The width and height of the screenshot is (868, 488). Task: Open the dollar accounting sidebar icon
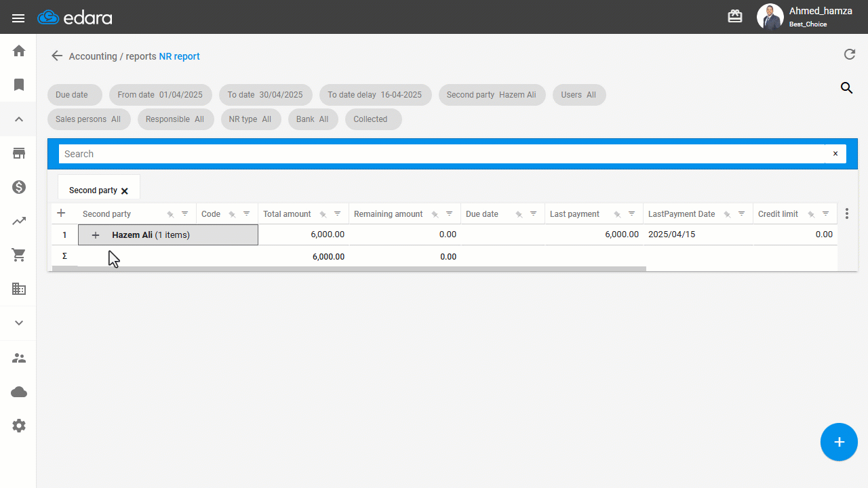click(x=19, y=187)
